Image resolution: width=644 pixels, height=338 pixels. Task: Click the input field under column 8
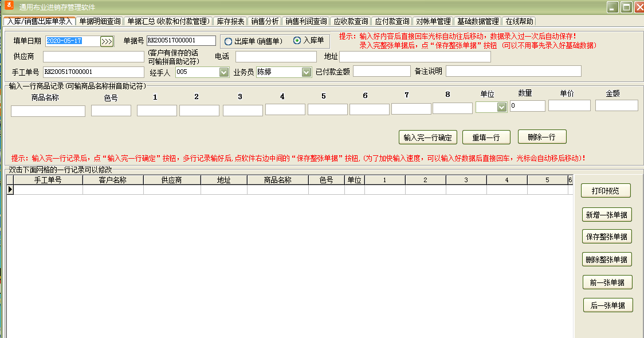point(453,108)
